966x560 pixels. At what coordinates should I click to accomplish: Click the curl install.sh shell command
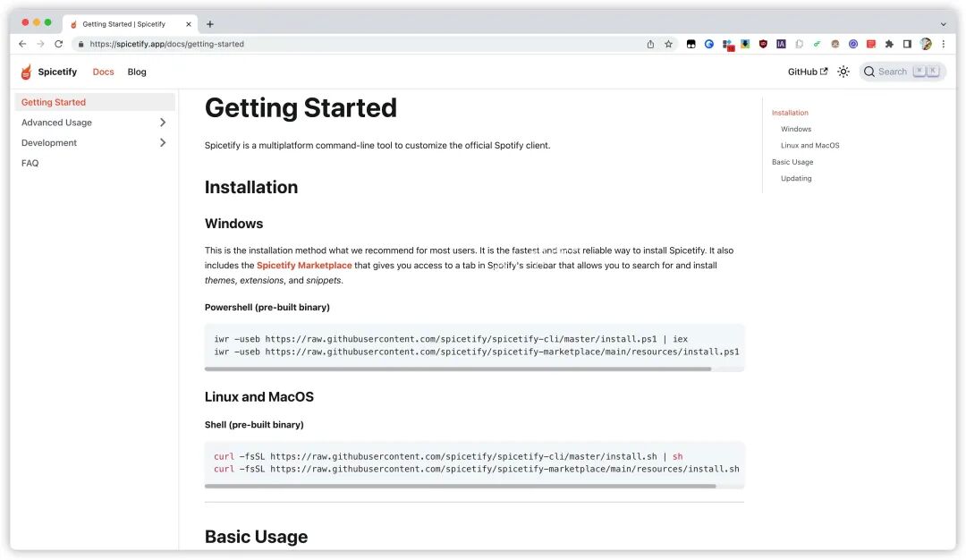(x=448, y=456)
